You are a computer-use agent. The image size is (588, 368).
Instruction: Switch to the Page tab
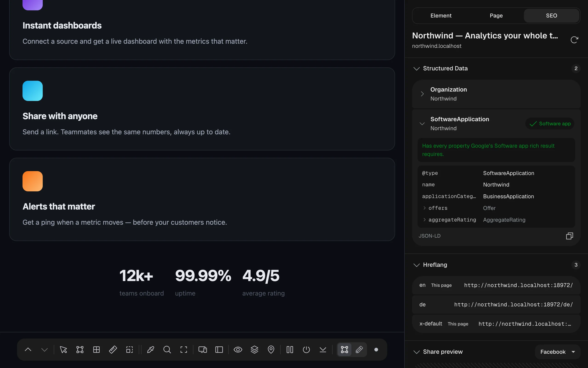496,16
